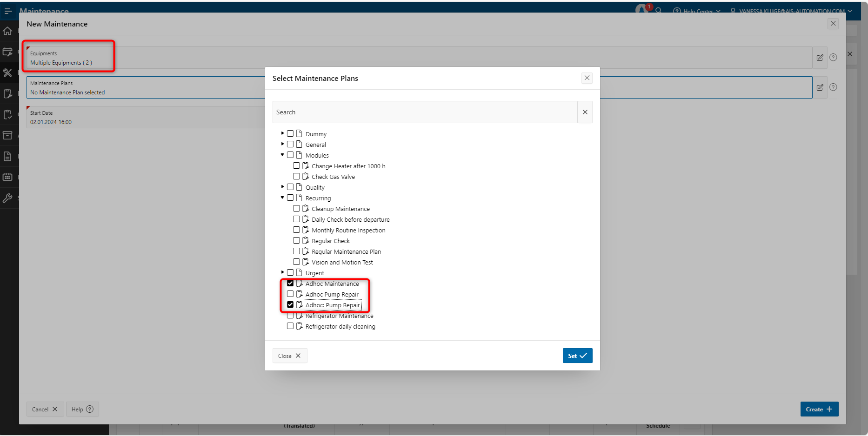This screenshot has width=868, height=436.
Task: Check the Adhoc Pump Repair checkbox
Action: pos(290,294)
